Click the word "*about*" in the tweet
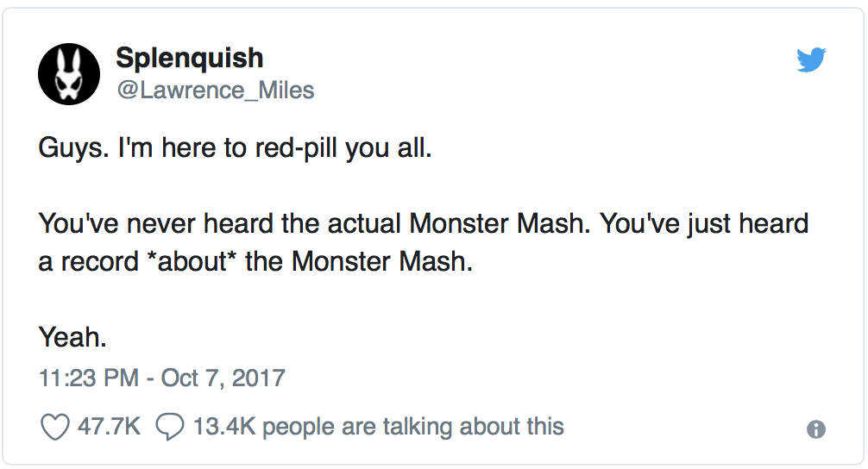Viewport: 868px width, 469px height. (194, 262)
